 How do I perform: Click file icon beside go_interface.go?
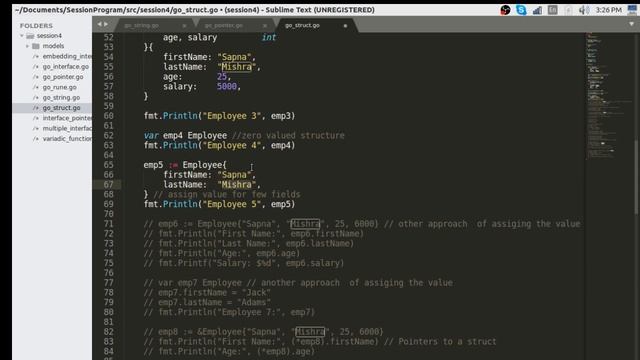[x=36, y=67]
